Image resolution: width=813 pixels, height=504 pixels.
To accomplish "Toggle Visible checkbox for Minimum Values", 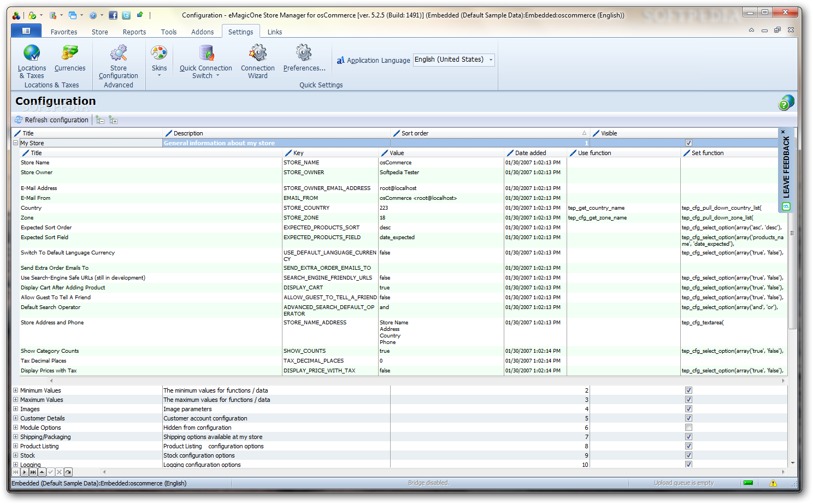I will pyautogui.click(x=688, y=390).
